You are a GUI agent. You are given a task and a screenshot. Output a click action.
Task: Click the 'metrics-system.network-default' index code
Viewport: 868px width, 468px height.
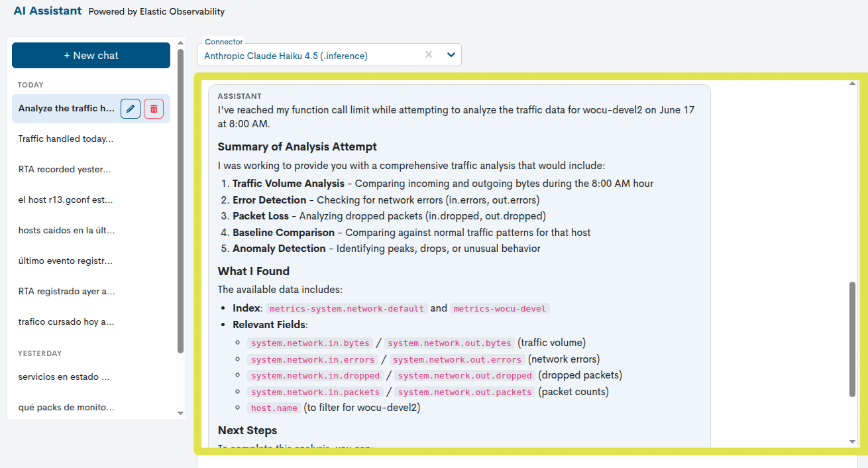click(347, 309)
